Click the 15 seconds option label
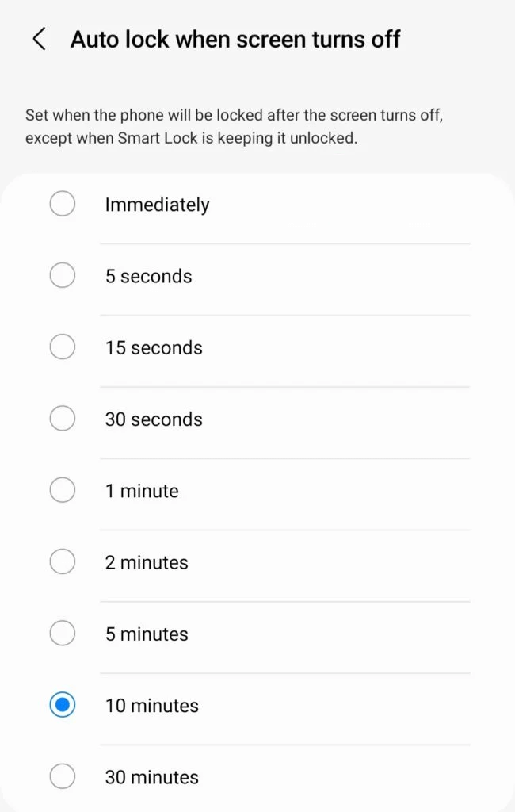The image size is (515, 812). point(154,347)
